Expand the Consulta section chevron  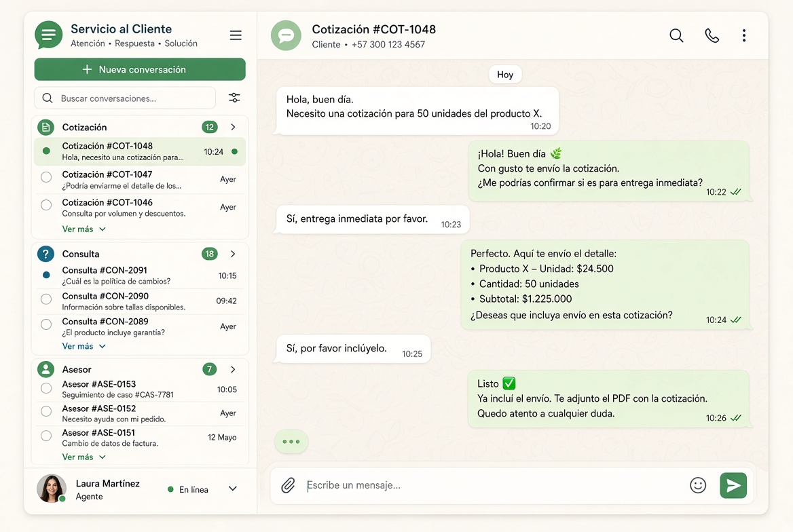tap(233, 254)
